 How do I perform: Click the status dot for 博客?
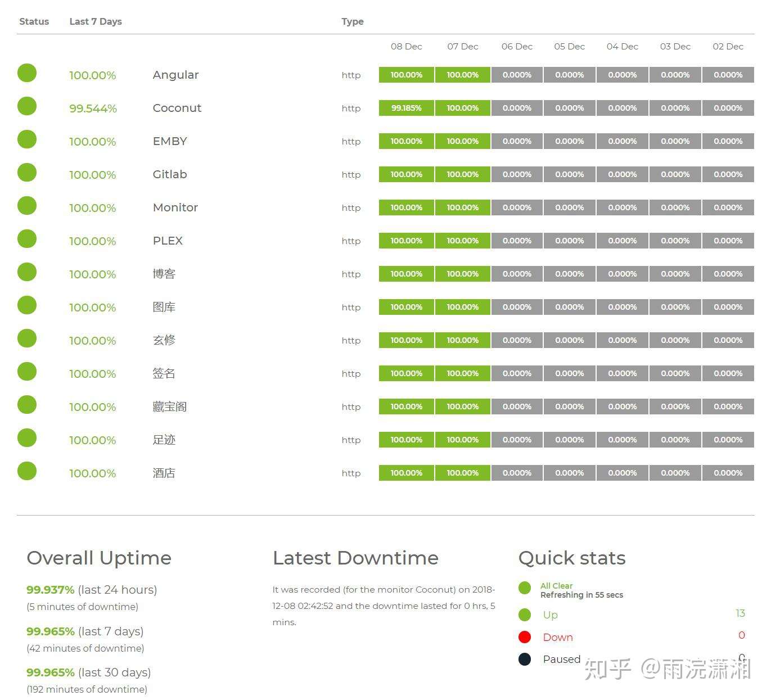tap(27, 272)
